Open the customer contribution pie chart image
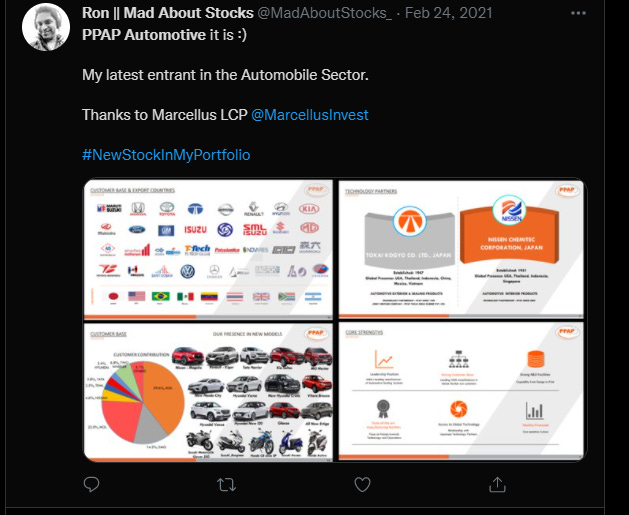This screenshot has height=515, width=629. tap(208, 392)
